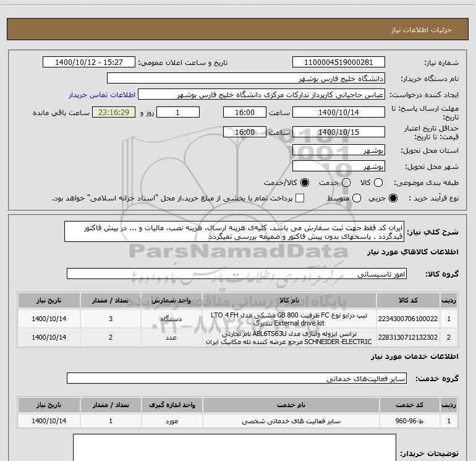Click service code ط-96-960
This screenshot has height=461, width=476.
pyautogui.click(x=409, y=421)
